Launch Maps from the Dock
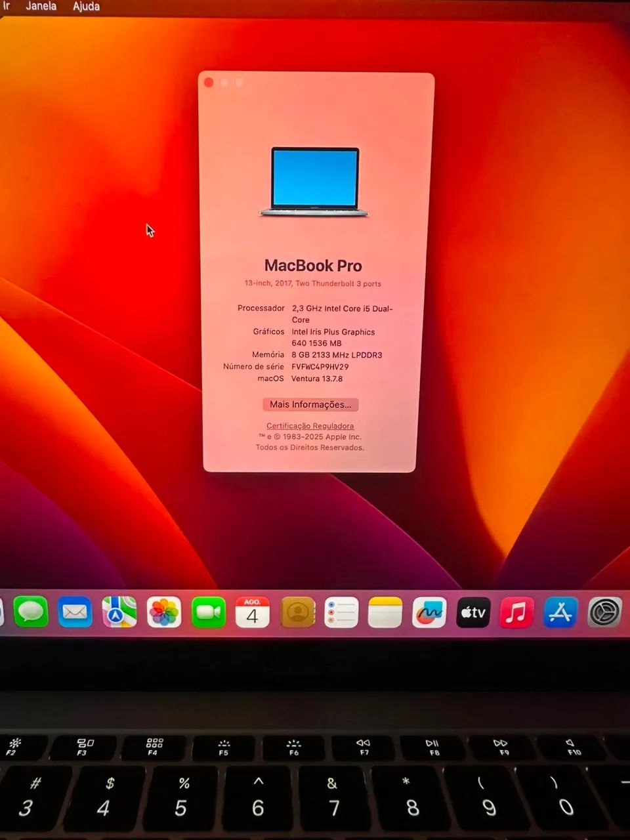 (x=119, y=612)
